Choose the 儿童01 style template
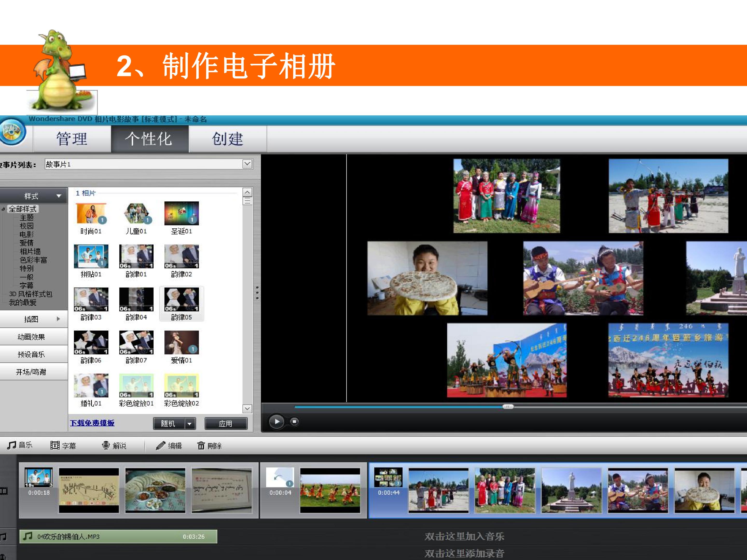Viewport: 747px width, 560px height. pyautogui.click(x=136, y=218)
